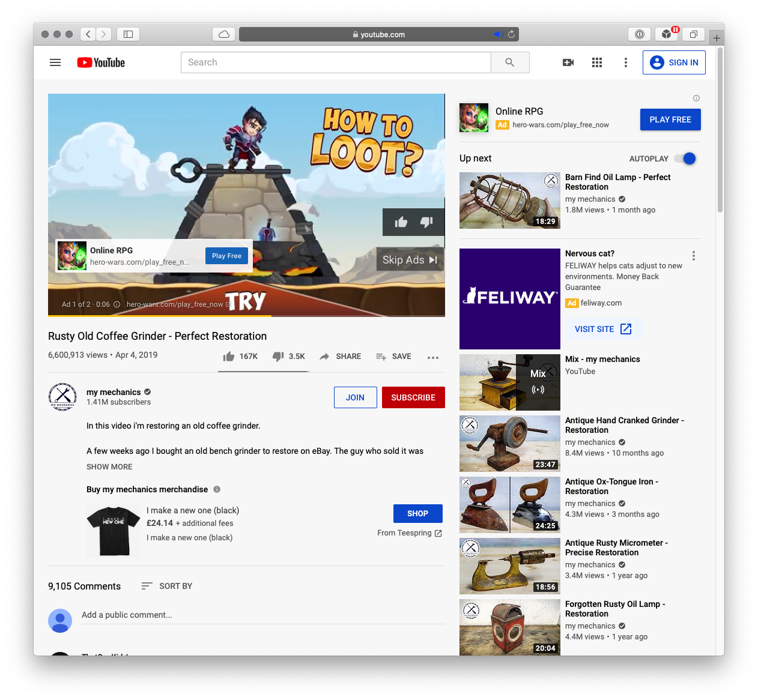The height and width of the screenshot is (700, 758).
Task: Open Forgotten Rusty Oil Lamp thumbnail
Action: coord(510,627)
